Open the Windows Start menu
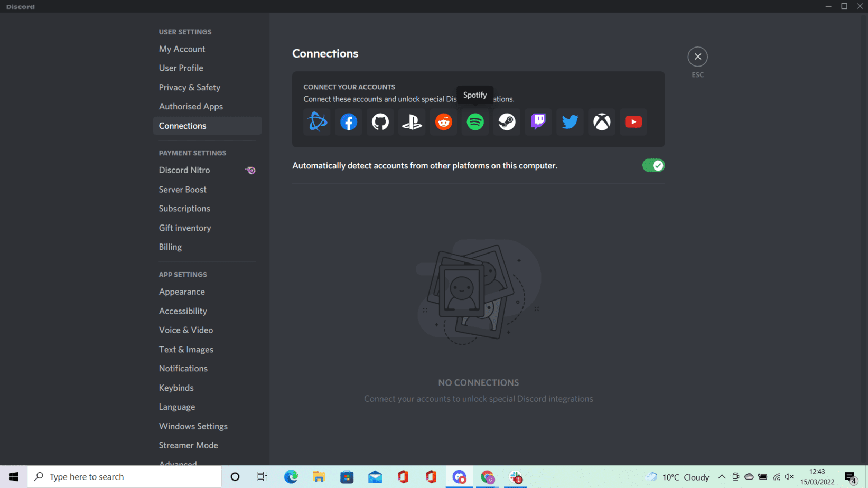868x488 pixels. coord(14,477)
